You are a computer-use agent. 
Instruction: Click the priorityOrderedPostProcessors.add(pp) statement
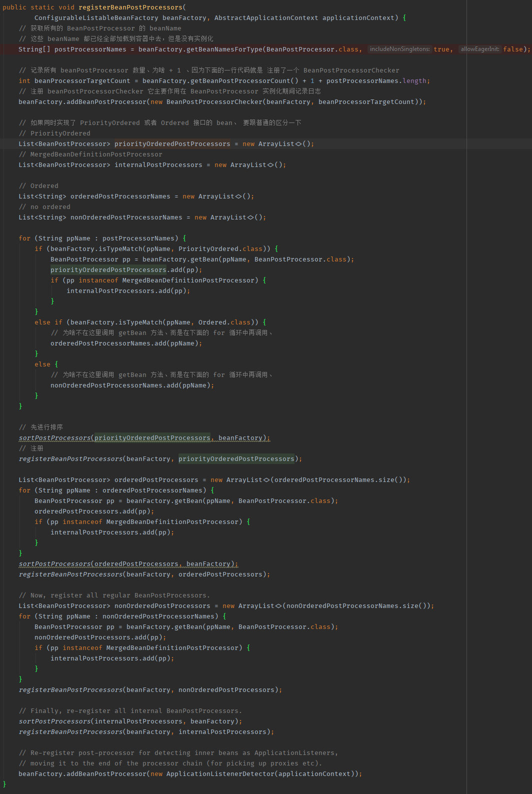click(126, 269)
